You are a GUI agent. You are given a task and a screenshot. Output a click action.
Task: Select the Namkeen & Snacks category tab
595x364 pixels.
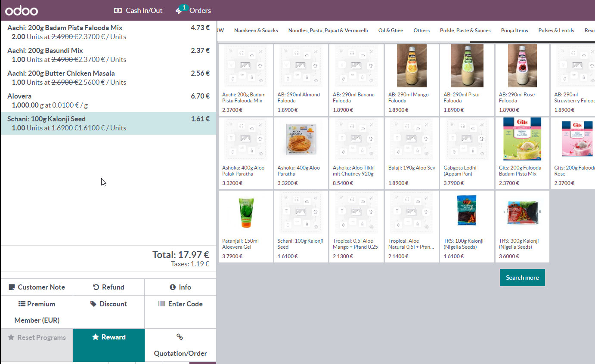[256, 31]
